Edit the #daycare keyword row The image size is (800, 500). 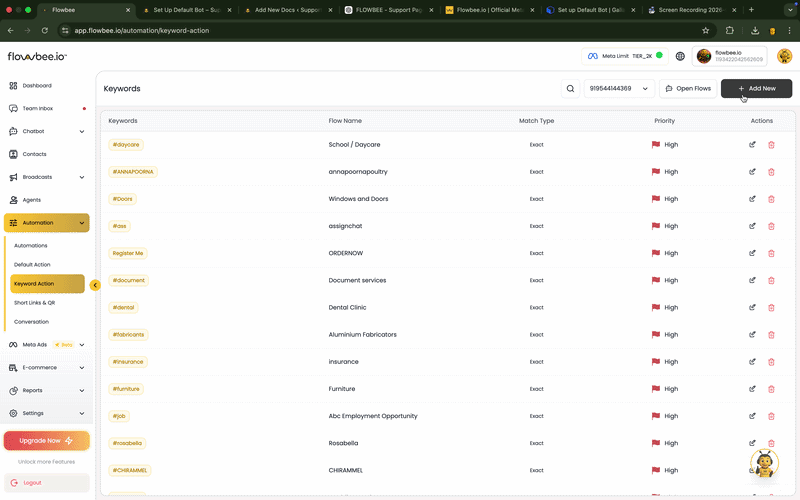click(x=752, y=145)
